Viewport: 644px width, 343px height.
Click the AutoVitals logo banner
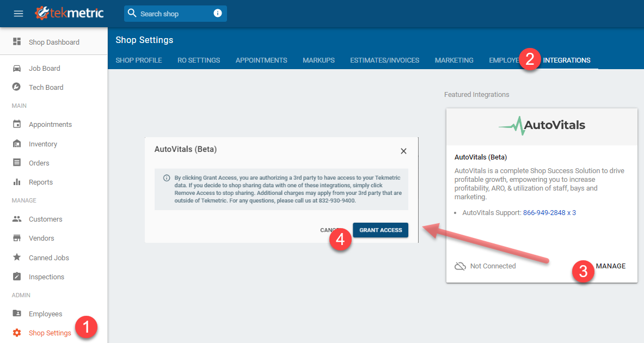542,126
